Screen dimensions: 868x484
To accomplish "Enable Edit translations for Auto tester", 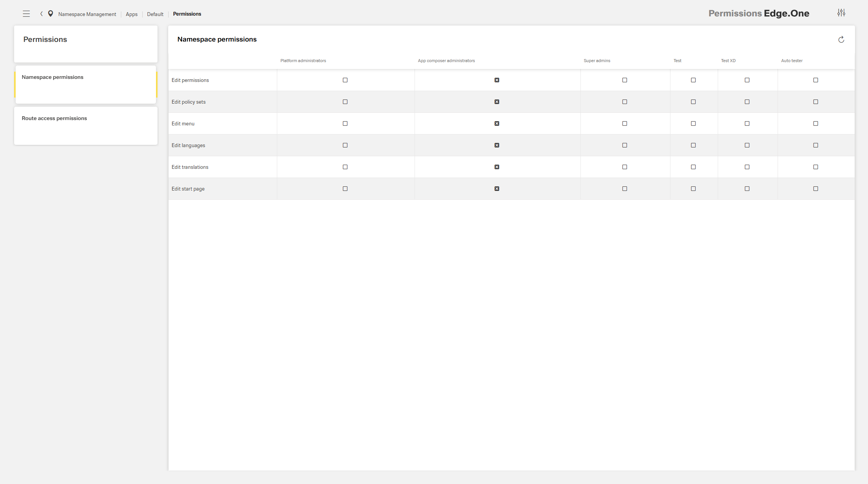I will tap(815, 167).
